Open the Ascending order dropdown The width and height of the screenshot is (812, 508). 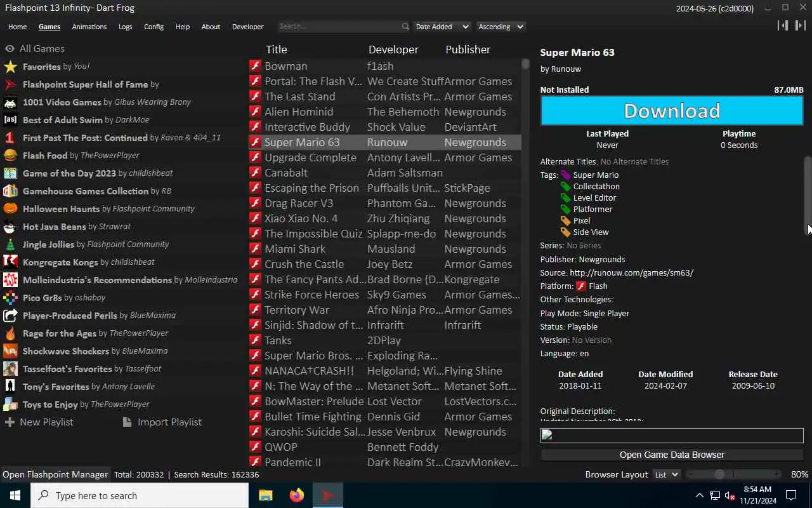tap(501, 27)
